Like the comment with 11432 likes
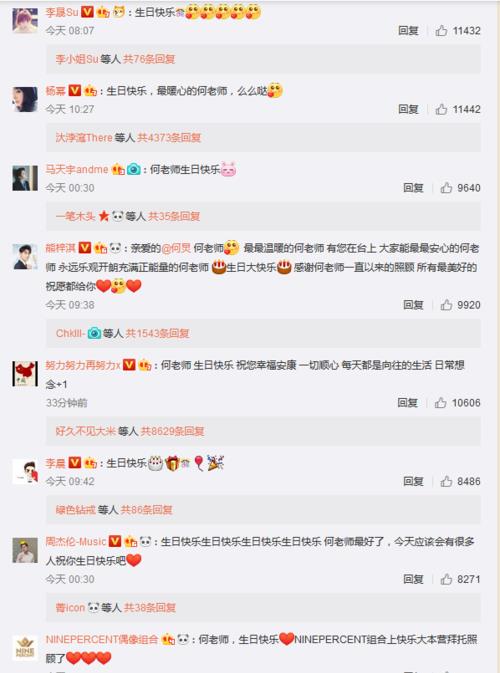This screenshot has width=500, height=673. coord(441,30)
